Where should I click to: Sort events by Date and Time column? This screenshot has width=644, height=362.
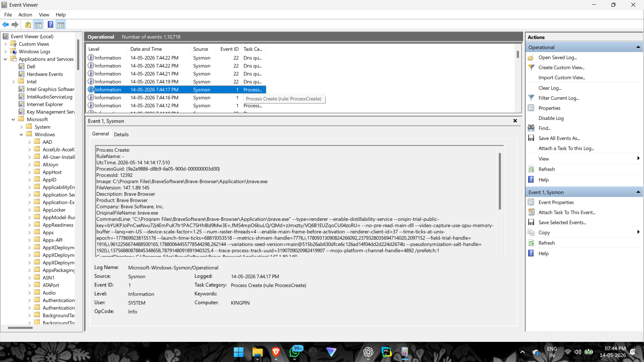[159, 49]
